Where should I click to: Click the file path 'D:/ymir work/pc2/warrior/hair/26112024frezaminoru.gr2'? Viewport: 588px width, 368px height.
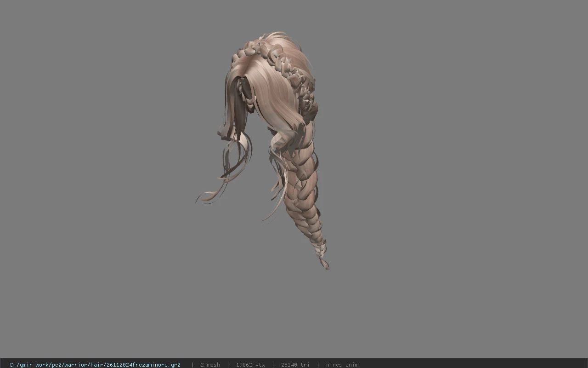click(x=95, y=365)
